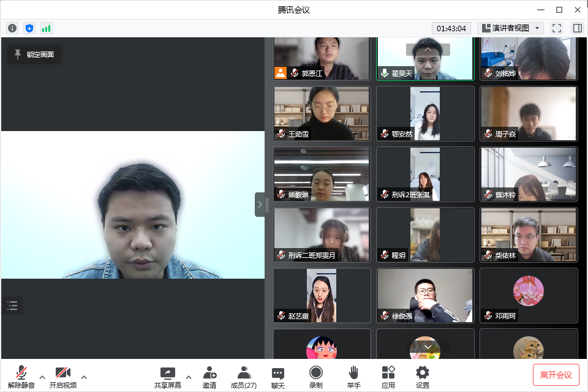The width and height of the screenshot is (588, 392).
Task: Select 郭恩江 video thumbnail
Action: point(322,58)
